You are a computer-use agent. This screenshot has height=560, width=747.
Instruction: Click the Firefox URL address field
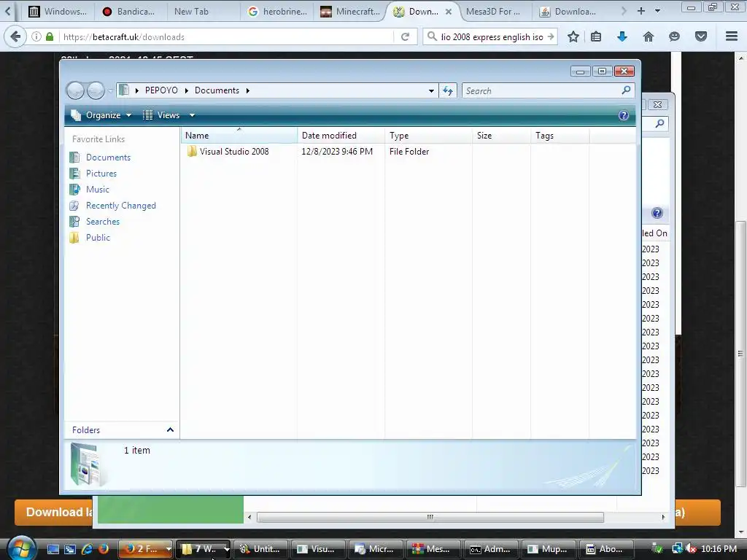[226, 36]
